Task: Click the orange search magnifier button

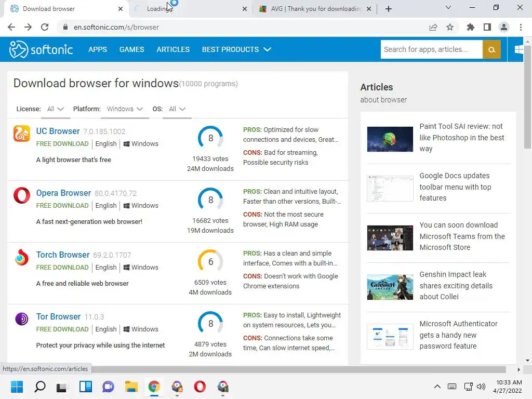Action: point(491,49)
